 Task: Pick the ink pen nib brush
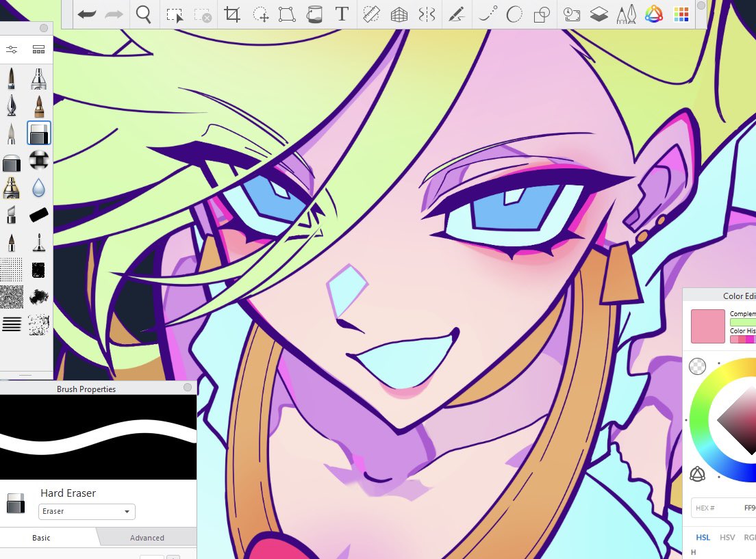12,105
